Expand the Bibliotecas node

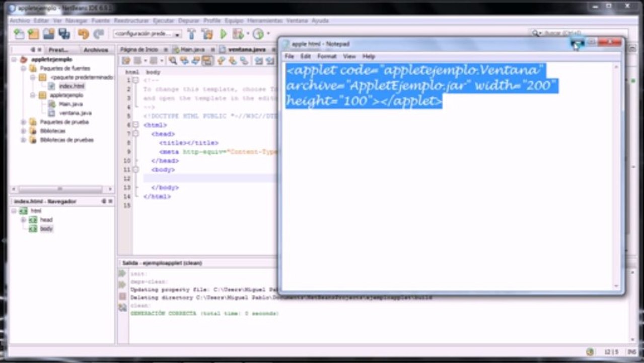click(23, 131)
